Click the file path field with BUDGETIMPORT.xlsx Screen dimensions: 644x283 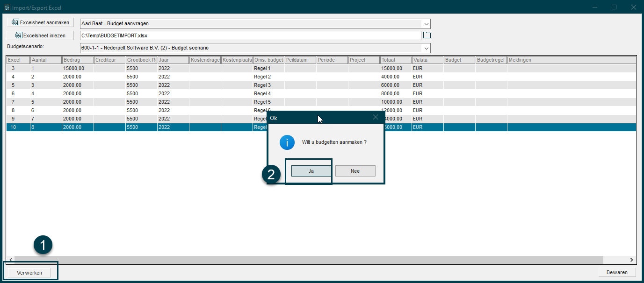coord(251,35)
